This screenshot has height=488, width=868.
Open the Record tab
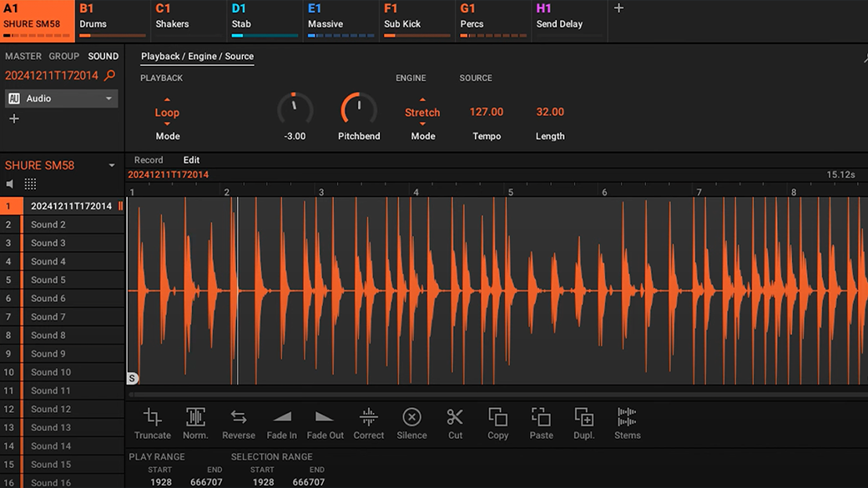point(149,160)
